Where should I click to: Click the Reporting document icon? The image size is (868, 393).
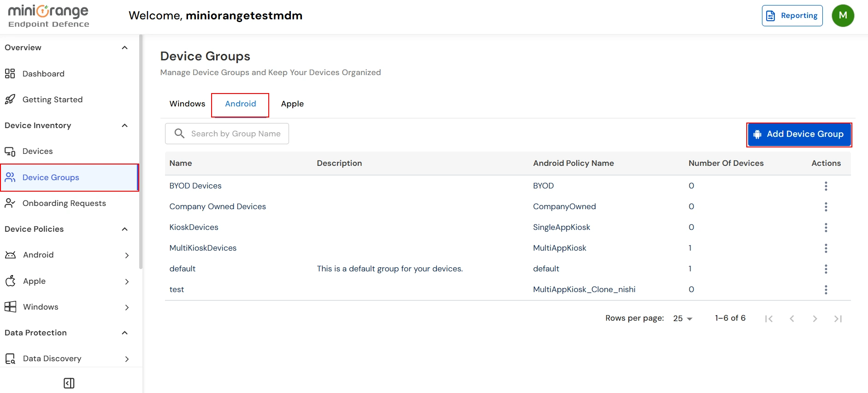[770, 16]
